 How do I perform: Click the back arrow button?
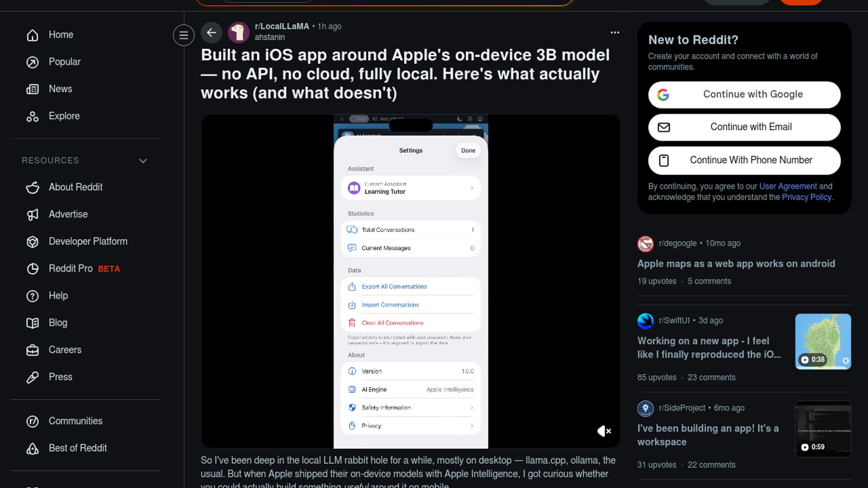[x=211, y=33]
